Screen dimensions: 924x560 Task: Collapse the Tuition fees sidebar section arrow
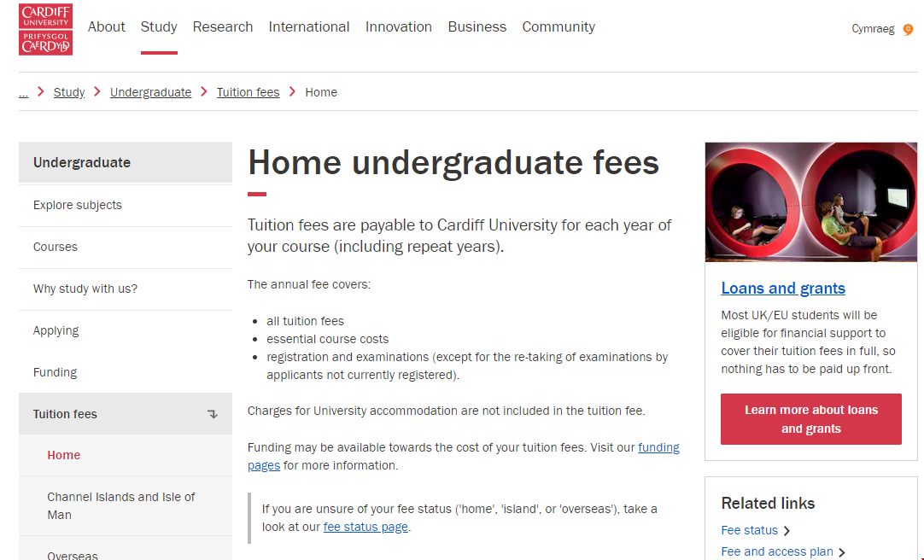tap(212, 413)
